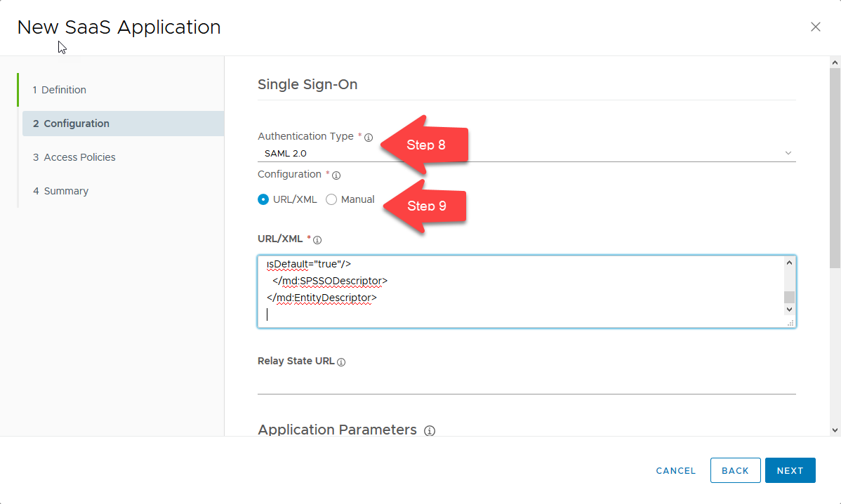Click the info icon next to URL/XML label
Screen dimensions: 841x504
click(317, 239)
